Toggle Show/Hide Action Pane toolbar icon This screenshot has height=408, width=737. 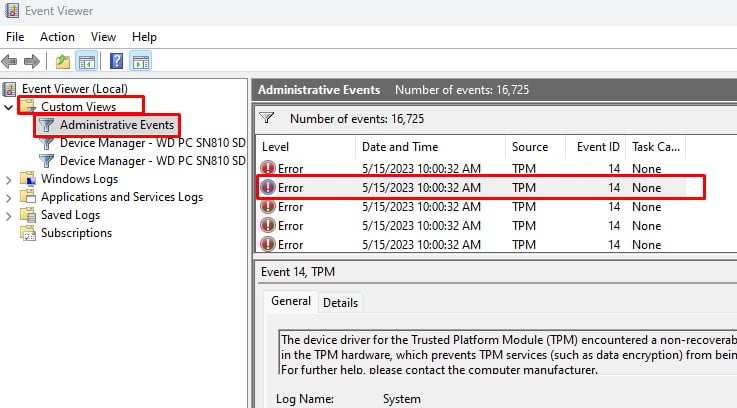click(x=141, y=61)
